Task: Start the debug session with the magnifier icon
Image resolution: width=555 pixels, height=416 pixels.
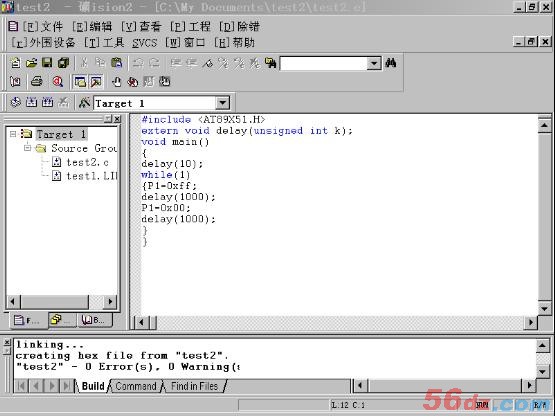Action: pyautogui.click(x=57, y=82)
